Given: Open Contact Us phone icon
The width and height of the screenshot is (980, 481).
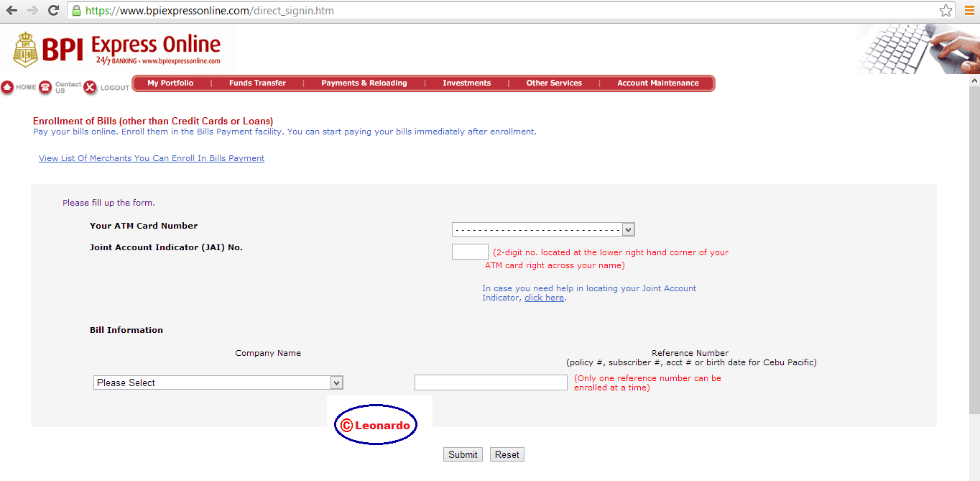Looking at the screenshot, I should pos(45,87).
